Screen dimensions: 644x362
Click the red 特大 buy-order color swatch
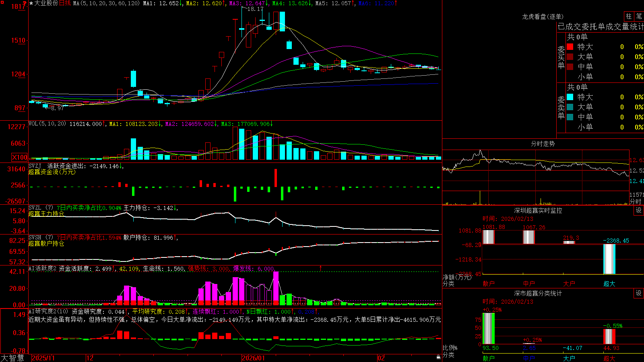pyautogui.click(x=570, y=47)
